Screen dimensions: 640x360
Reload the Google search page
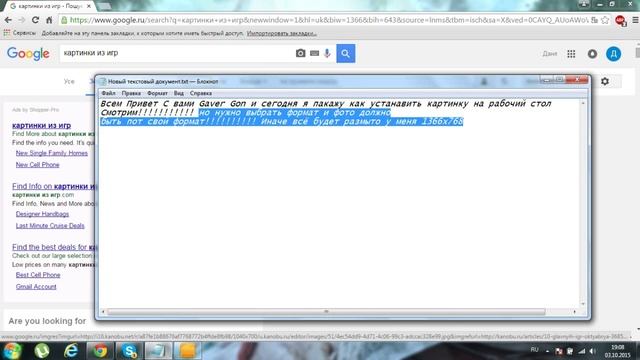(36, 20)
